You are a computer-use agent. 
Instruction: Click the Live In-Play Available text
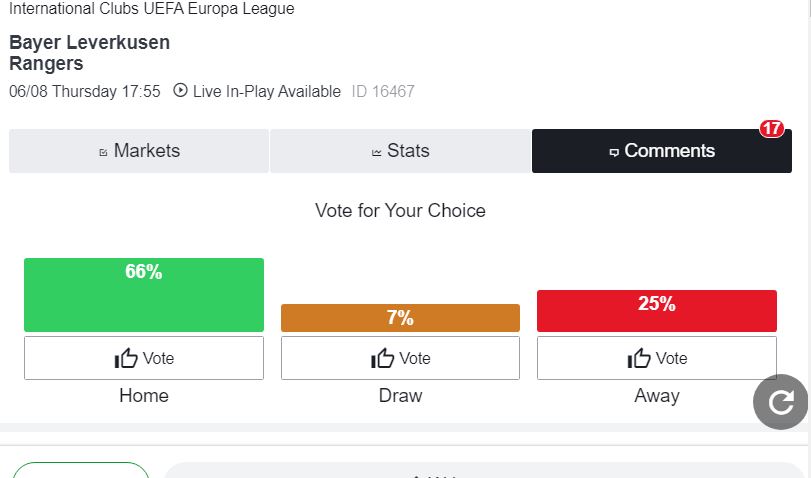267,91
